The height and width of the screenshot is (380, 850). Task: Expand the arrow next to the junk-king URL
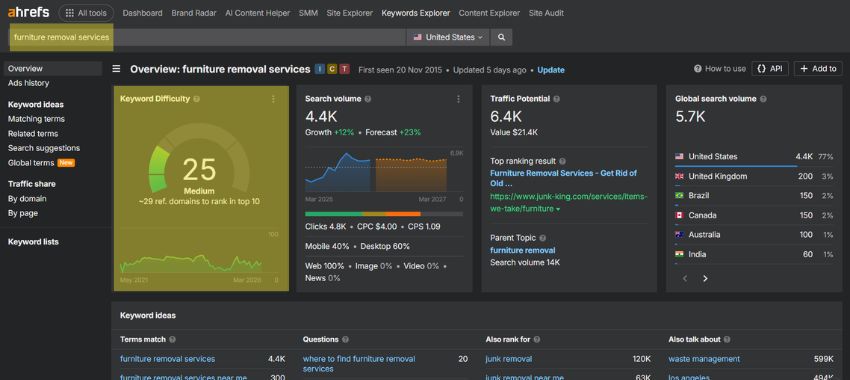(x=558, y=209)
